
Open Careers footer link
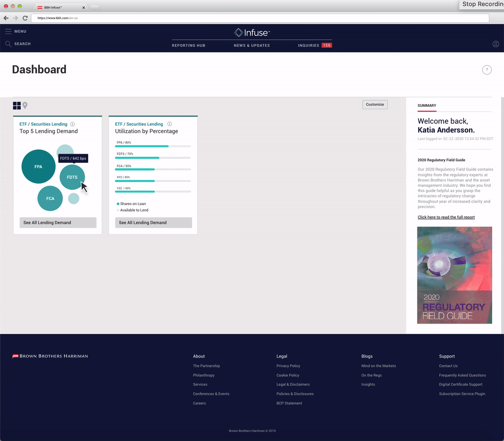coord(199,403)
